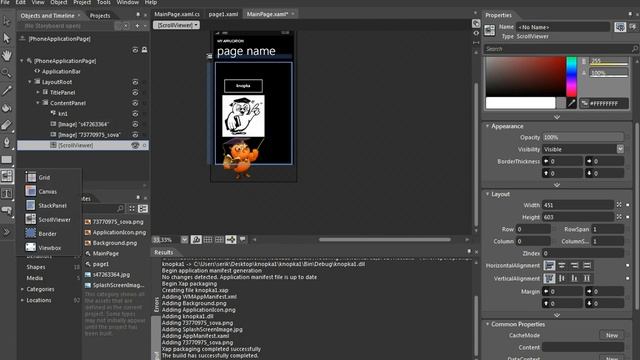This screenshot has width=640, height=360.
Task: Toggle visibility eye for TitlePanel
Action: [x=135, y=93]
